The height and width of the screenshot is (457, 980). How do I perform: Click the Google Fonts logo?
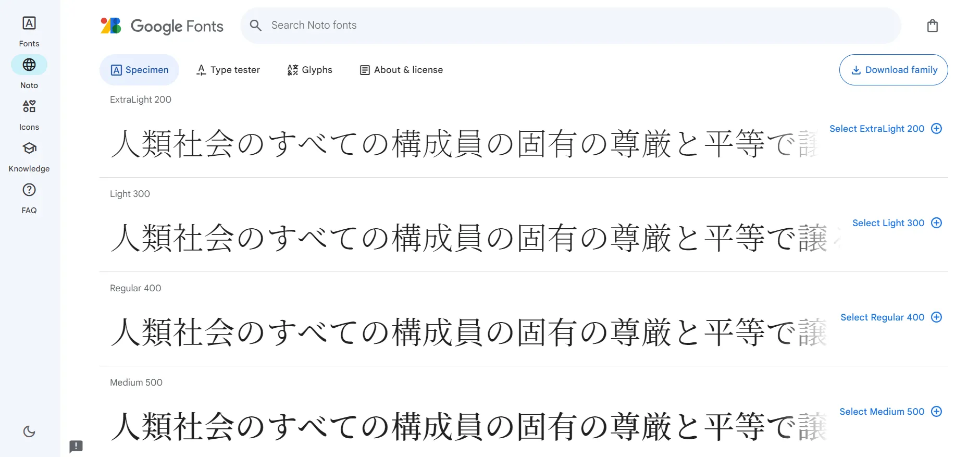coord(162,26)
